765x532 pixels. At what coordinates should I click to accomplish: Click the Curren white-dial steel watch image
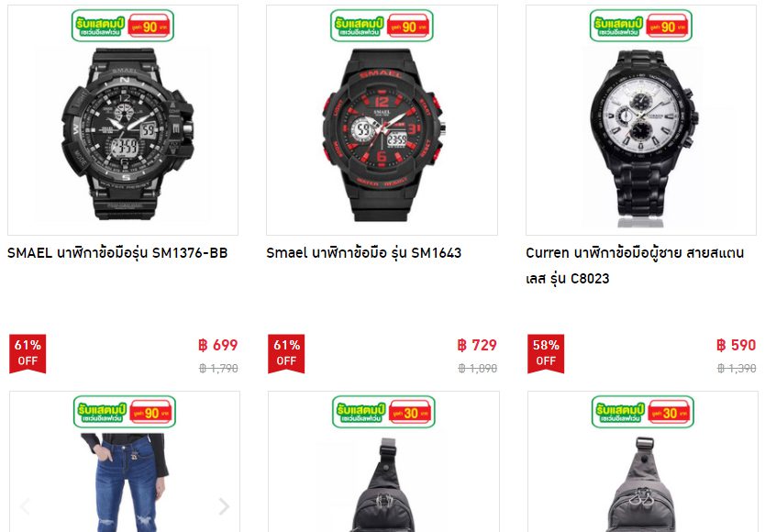pyautogui.click(x=644, y=139)
